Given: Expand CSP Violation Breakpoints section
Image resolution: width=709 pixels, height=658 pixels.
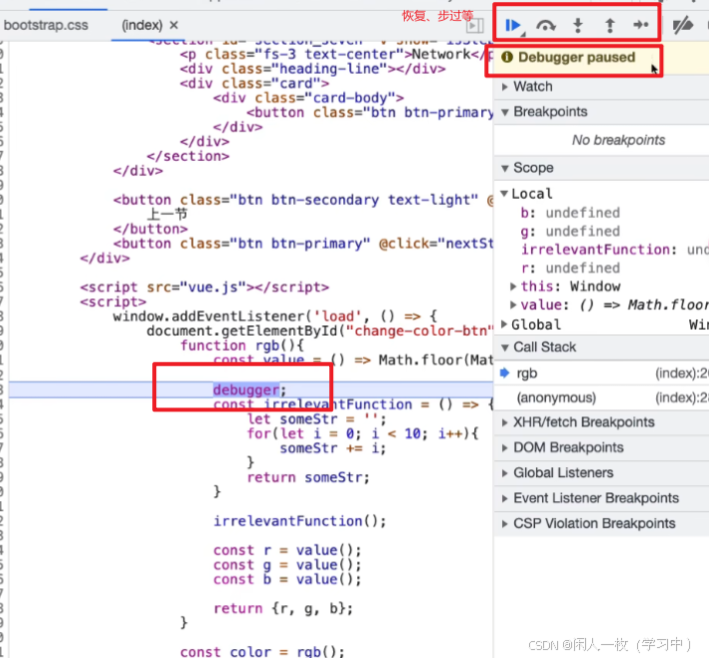Looking at the screenshot, I should click(x=505, y=524).
